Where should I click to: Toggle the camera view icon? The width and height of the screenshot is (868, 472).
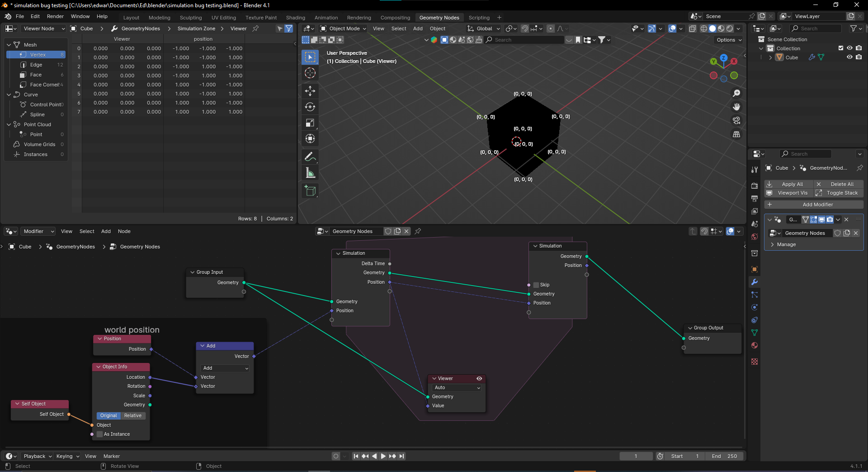tap(736, 120)
